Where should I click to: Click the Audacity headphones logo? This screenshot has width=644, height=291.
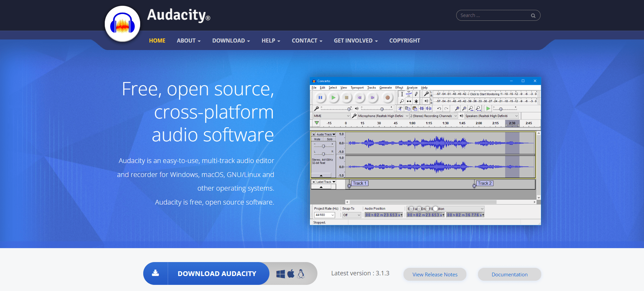tap(122, 24)
